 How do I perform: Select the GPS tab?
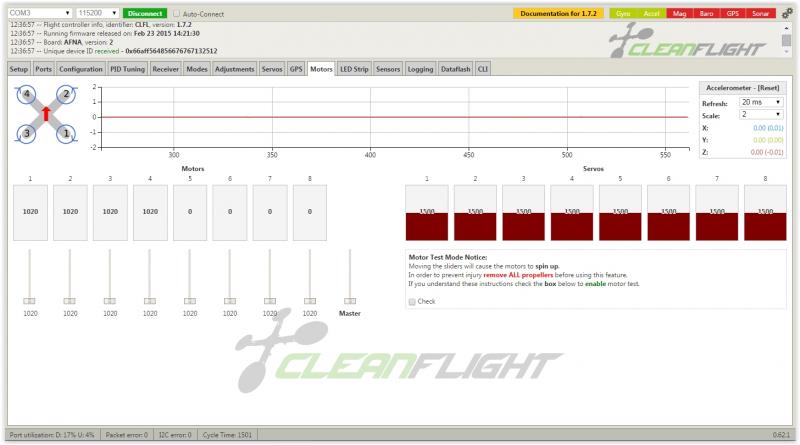point(296,69)
